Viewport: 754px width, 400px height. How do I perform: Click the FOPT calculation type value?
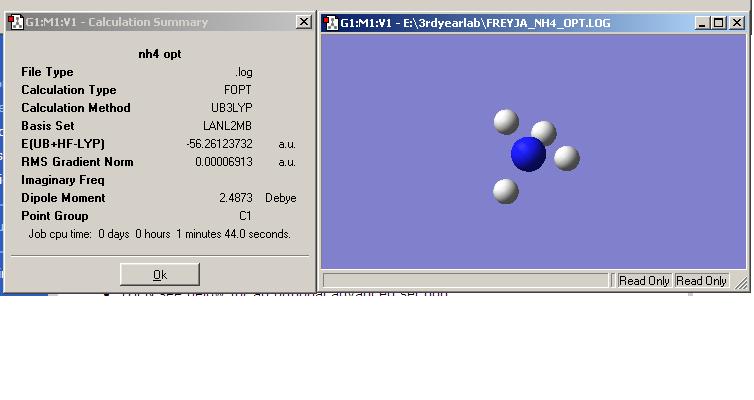tap(238, 90)
